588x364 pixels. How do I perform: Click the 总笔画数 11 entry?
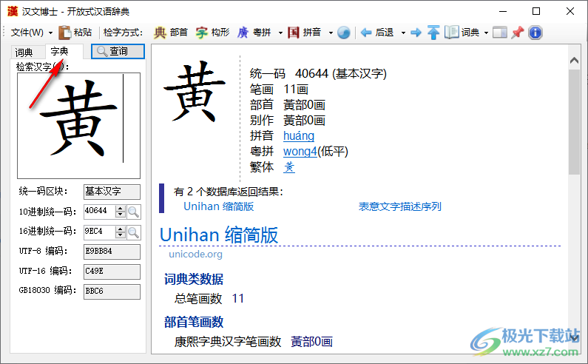209,299
